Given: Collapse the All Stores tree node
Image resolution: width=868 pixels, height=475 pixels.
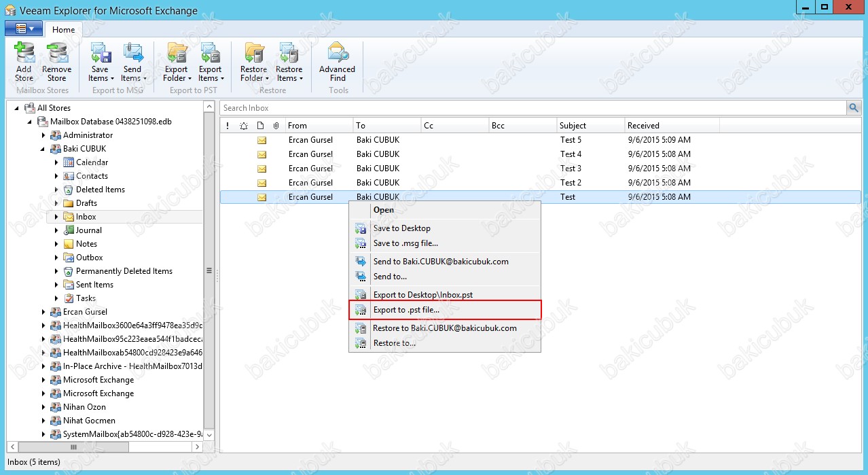Looking at the screenshot, I should click(18, 108).
